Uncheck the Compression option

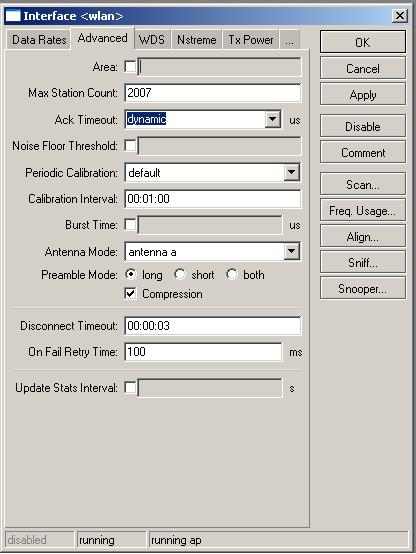click(130, 294)
